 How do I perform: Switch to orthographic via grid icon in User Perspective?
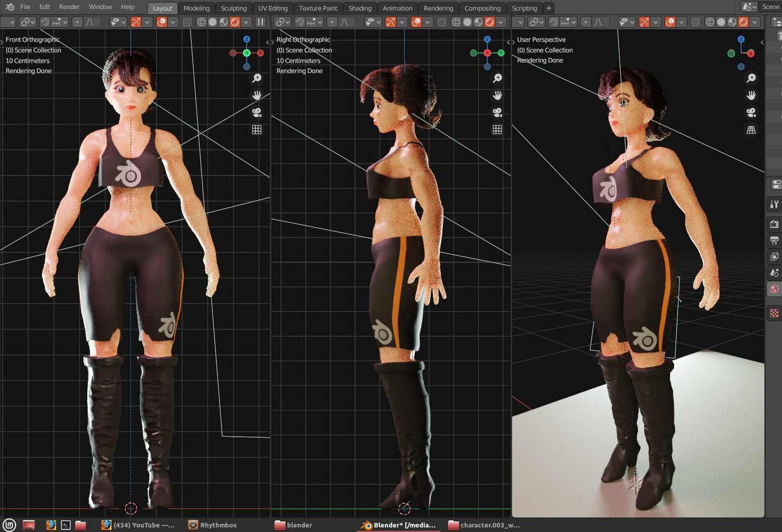click(751, 130)
